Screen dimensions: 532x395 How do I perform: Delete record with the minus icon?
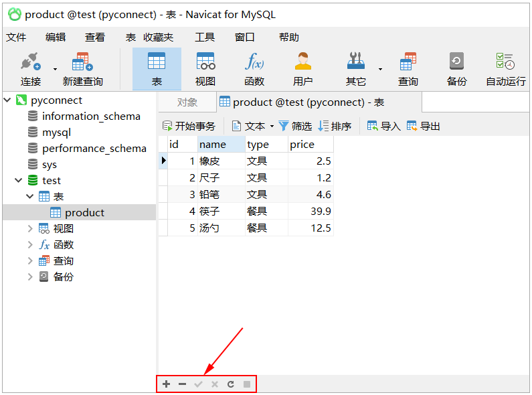[182, 384]
